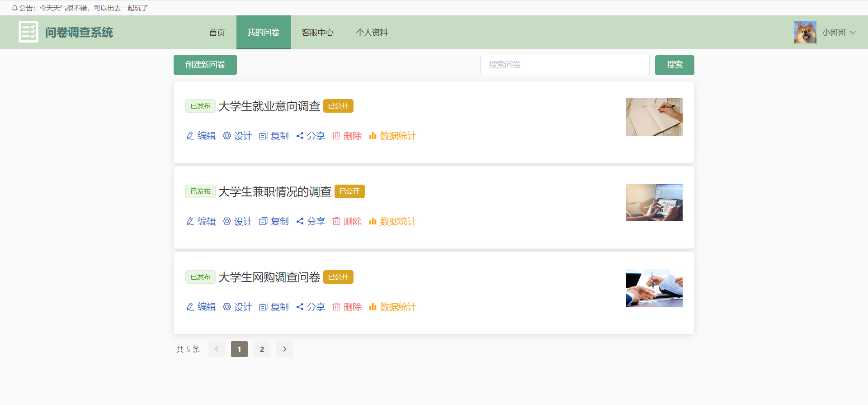This screenshot has height=405, width=868.
Task: Click the 问卷调查系统 title text
Action: pyautogui.click(x=79, y=33)
